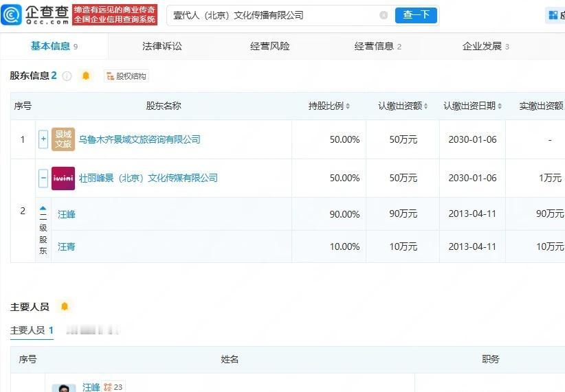Click the bell icon beside 主要人员 heading
The height and width of the screenshot is (392, 565).
click(x=65, y=306)
